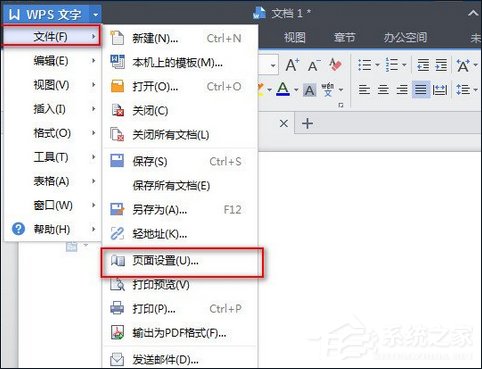This screenshot has height=369, width=482.
Task: Click the bullet list icon
Action: [364, 65]
